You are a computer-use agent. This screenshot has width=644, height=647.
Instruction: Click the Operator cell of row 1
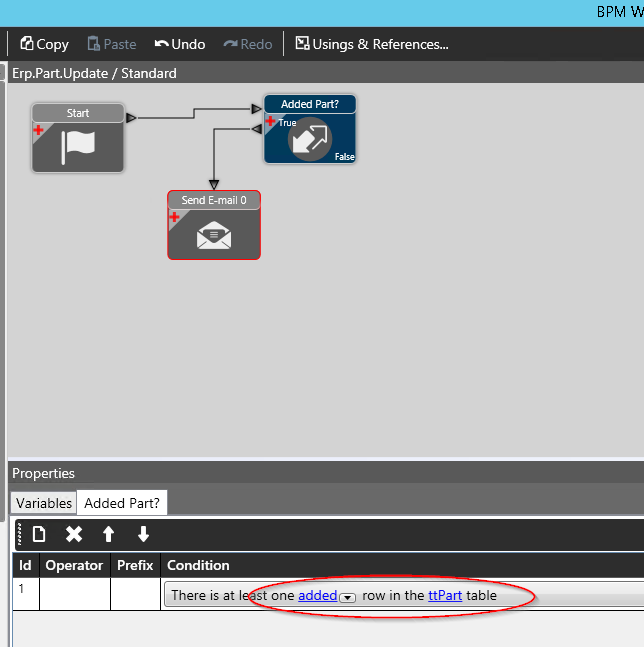coord(75,593)
